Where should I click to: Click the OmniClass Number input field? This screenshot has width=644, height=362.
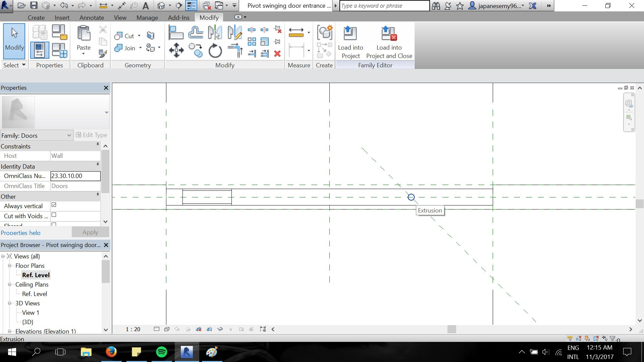click(75, 176)
